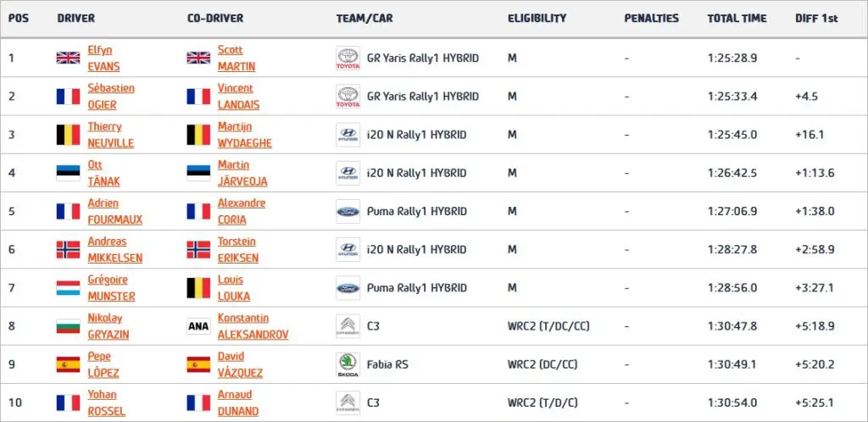The image size is (868, 422).
Task: Click the ANA badge beside Konstantin Aleksandrov
Action: pos(198,326)
